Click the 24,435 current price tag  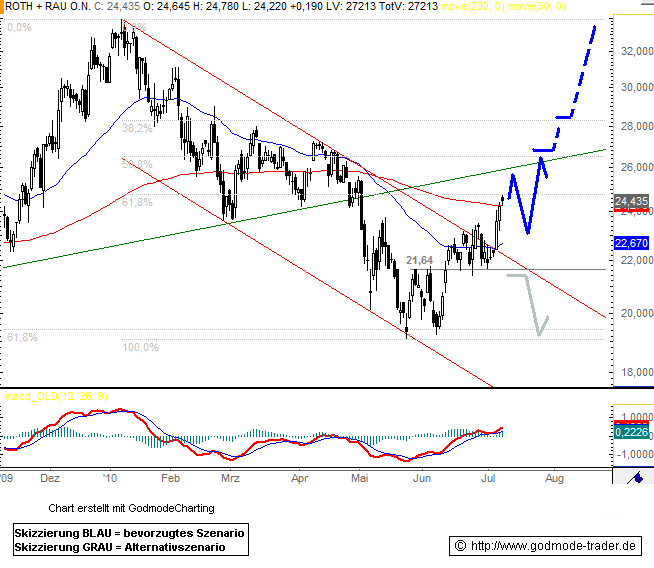(x=630, y=202)
